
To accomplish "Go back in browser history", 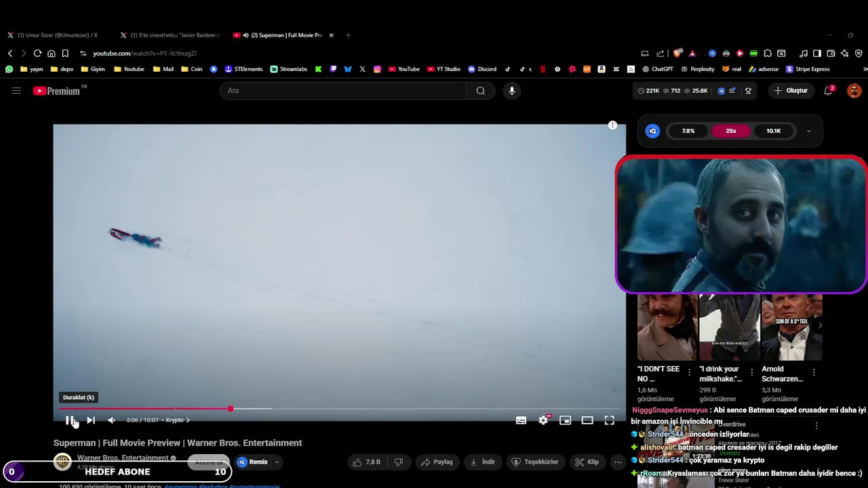I will click(10, 54).
